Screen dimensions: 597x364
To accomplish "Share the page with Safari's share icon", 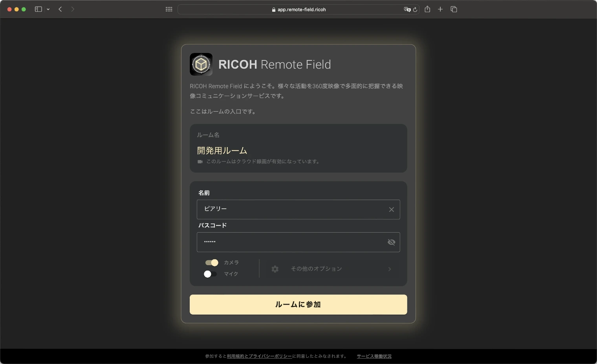I will [x=428, y=9].
